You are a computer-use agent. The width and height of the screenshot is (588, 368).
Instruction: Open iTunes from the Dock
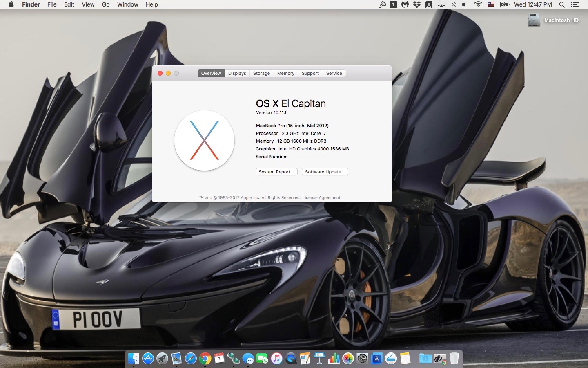[276, 359]
